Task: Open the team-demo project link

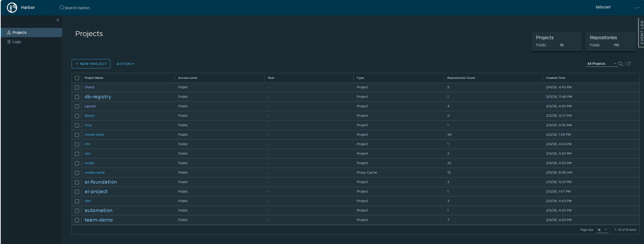Action: tap(99, 220)
